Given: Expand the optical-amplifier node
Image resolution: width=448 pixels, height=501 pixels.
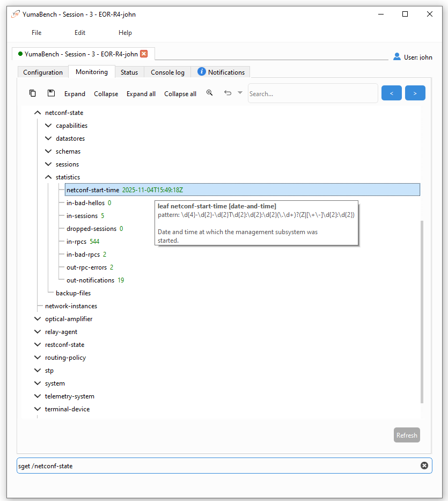Looking at the screenshot, I should point(38,319).
